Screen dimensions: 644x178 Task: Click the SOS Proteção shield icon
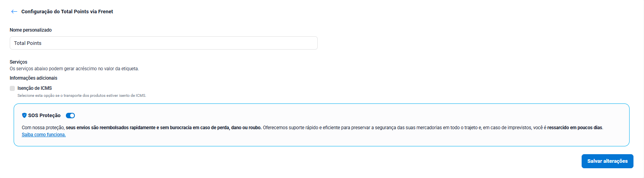24,116
